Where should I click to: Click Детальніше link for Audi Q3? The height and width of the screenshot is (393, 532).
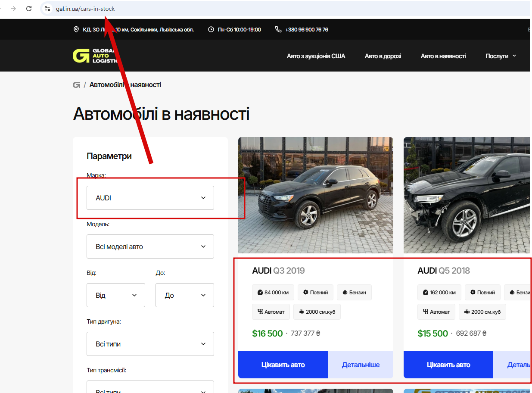tap(361, 365)
